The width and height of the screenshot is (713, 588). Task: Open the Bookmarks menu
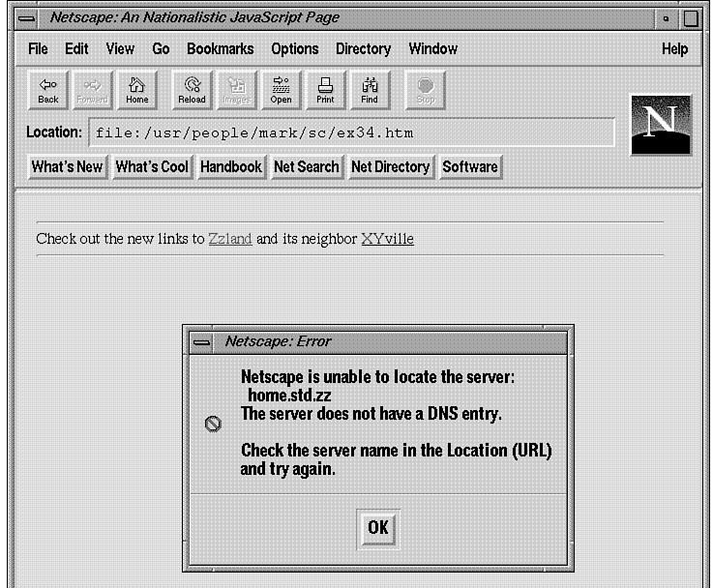coord(220,48)
